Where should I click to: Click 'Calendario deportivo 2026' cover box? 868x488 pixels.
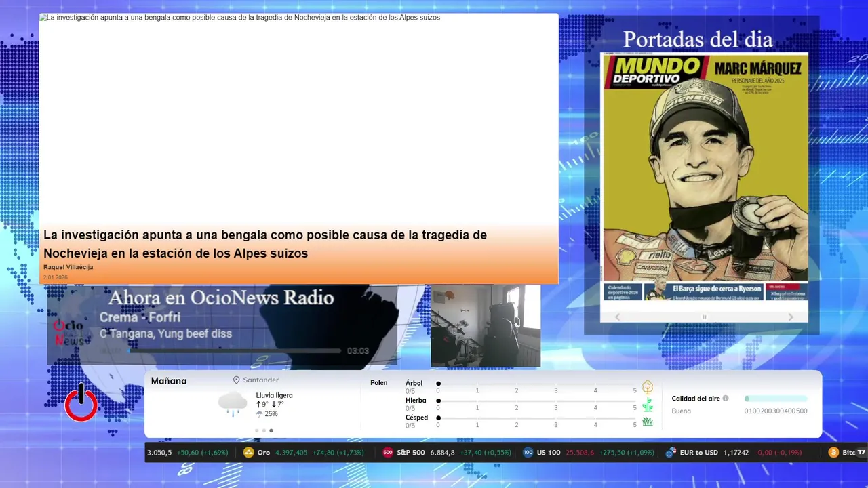[623, 291]
